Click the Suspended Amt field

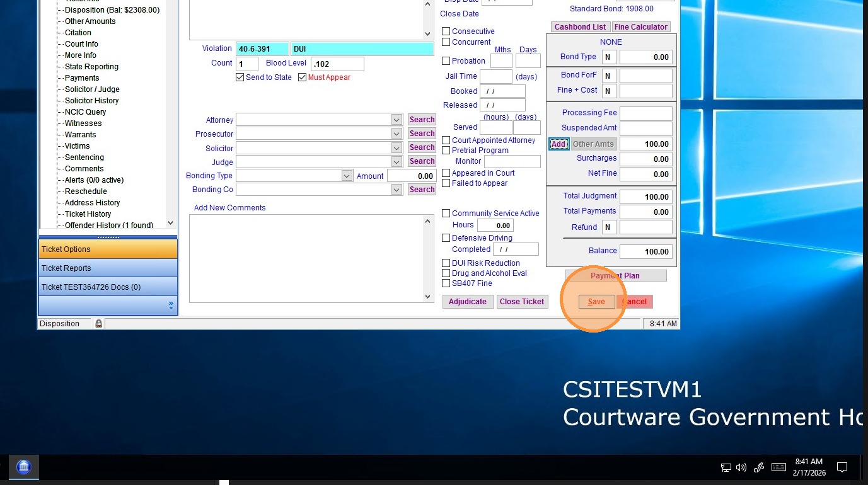(x=646, y=128)
